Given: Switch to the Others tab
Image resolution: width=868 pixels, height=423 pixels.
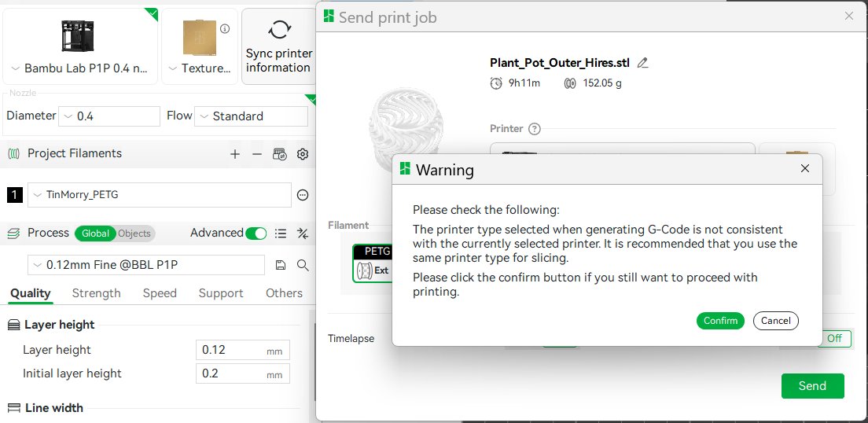Looking at the screenshot, I should (284, 293).
